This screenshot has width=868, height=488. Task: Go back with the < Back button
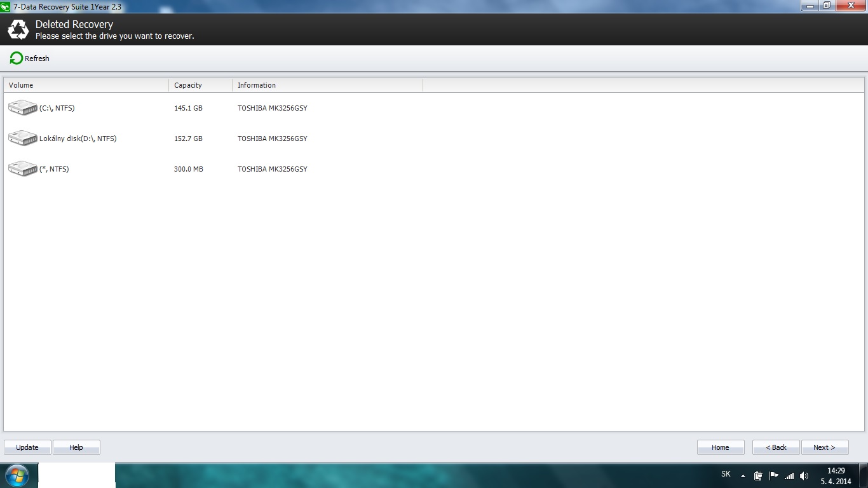click(x=776, y=447)
